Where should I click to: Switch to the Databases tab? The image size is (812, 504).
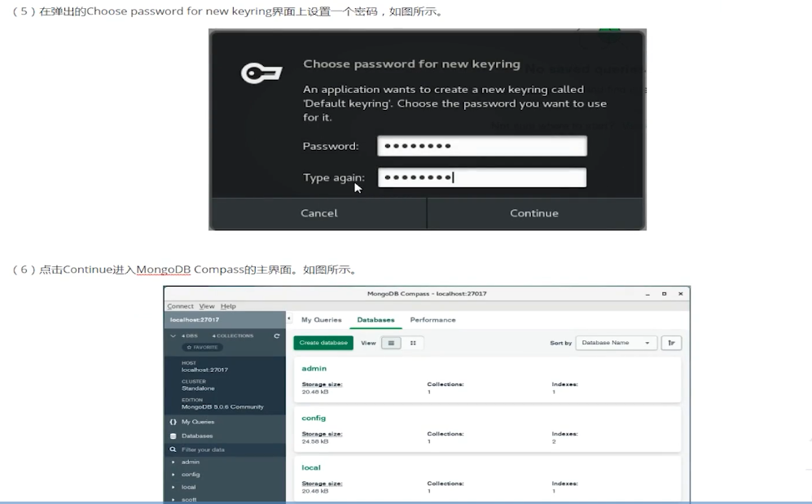coord(376,320)
